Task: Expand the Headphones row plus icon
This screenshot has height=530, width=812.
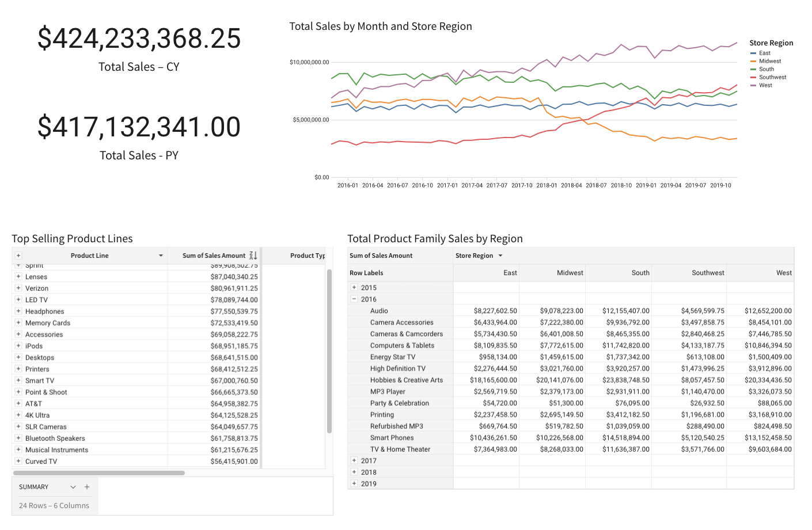Action: coord(18,311)
